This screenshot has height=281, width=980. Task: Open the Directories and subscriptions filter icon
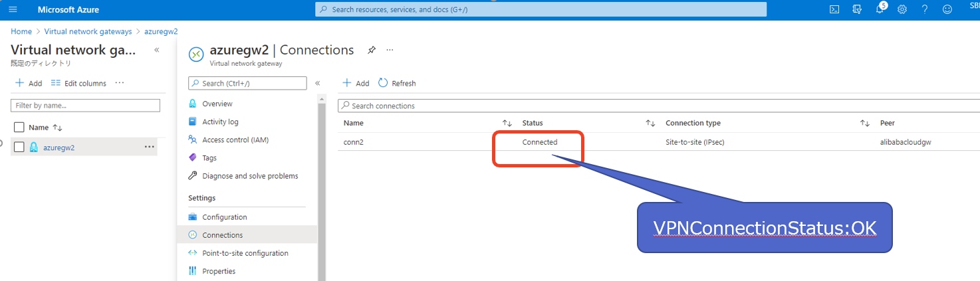coord(857,9)
